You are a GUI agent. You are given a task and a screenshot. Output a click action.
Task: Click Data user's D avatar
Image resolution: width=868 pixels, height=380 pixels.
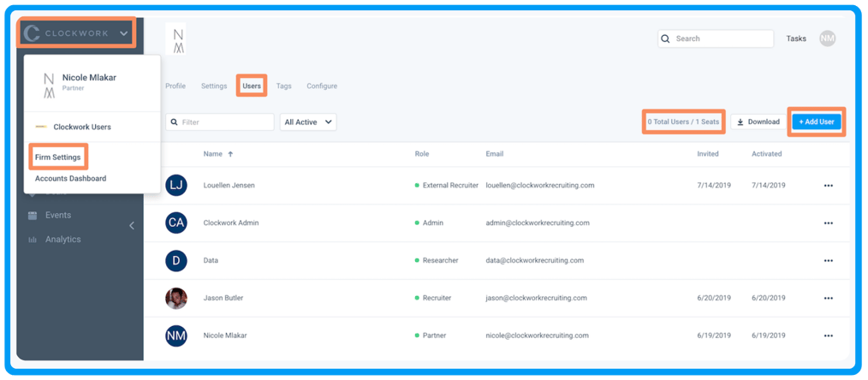pos(176,260)
